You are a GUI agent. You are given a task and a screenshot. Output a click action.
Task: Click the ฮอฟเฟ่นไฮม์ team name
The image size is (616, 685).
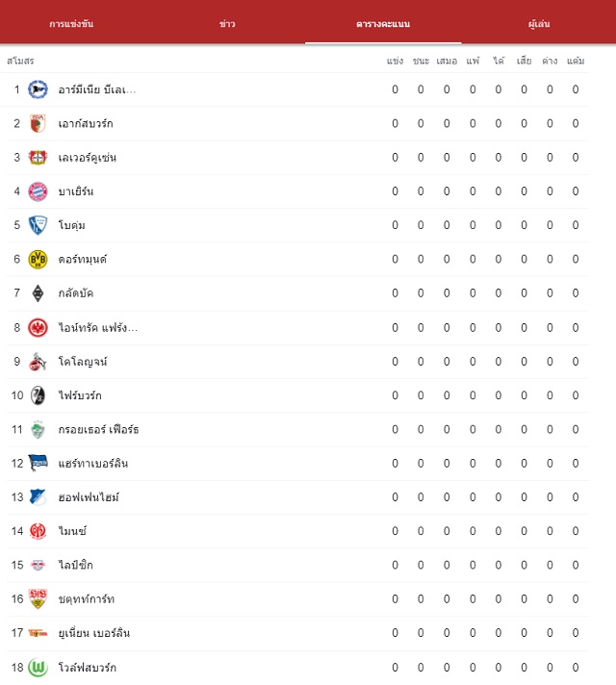[x=89, y=497]
